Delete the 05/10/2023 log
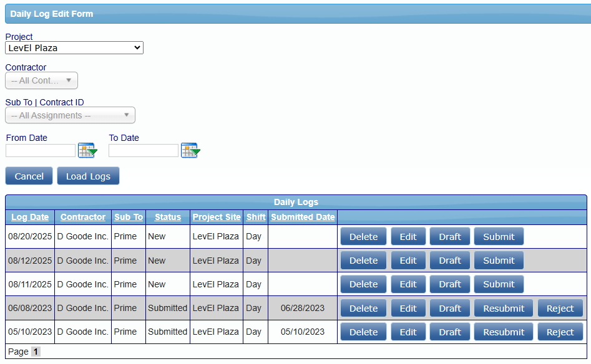 363,332
